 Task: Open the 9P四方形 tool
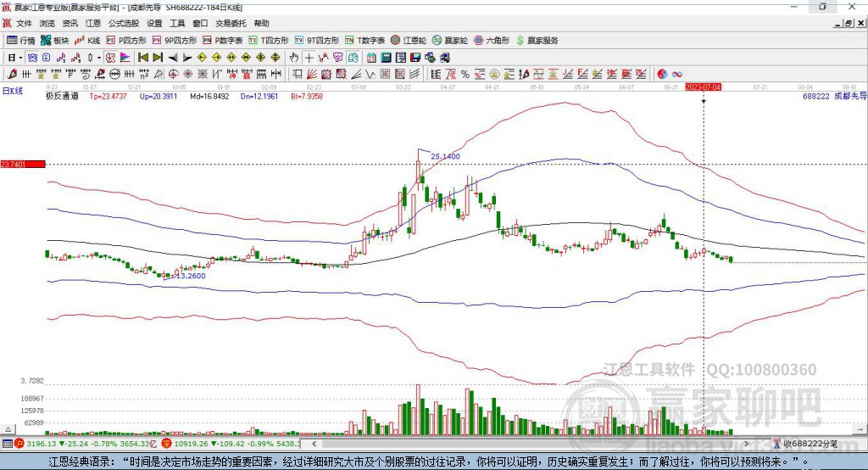pos(175,41)
